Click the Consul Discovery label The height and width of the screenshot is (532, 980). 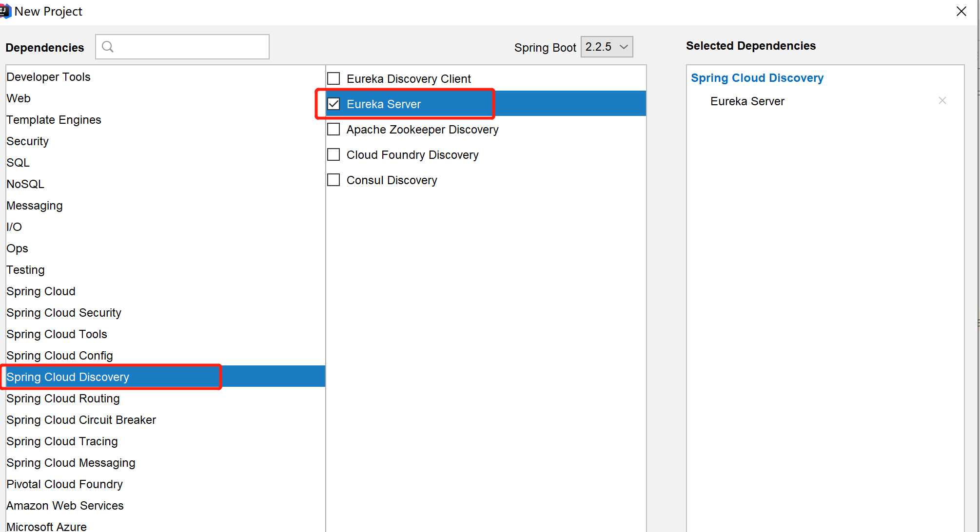(392, 180)
